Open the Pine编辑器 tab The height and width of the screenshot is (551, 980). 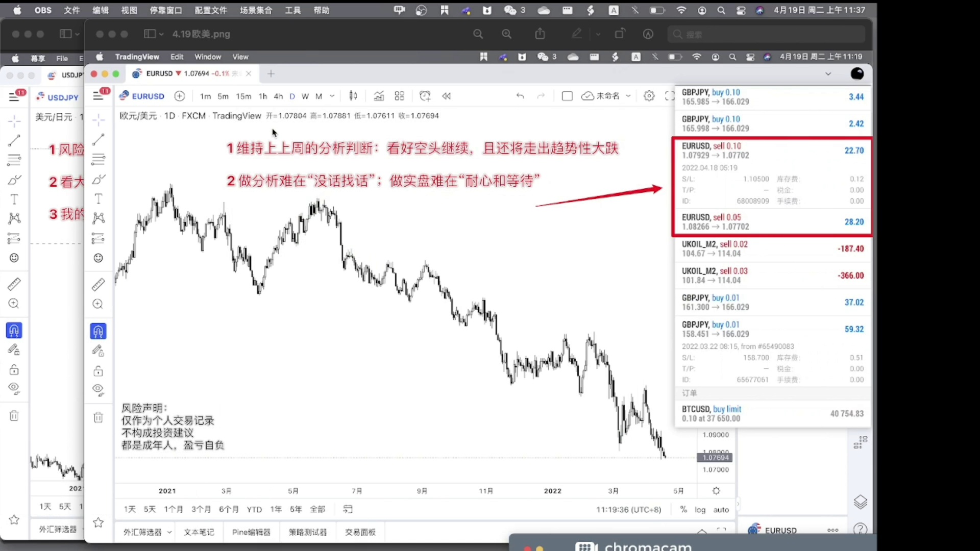(x=251, y=532)
